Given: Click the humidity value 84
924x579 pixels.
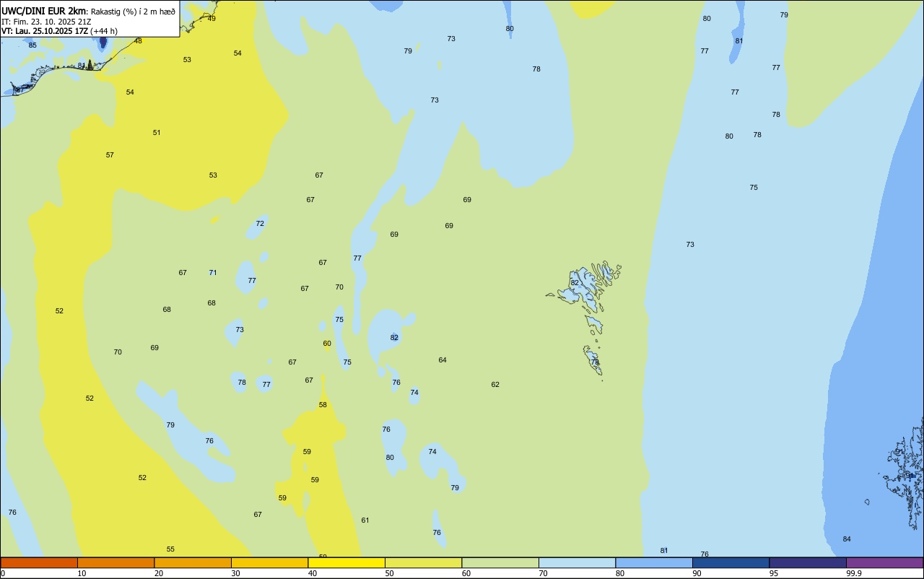Looking at the screenshot, I should click(847, 539).
